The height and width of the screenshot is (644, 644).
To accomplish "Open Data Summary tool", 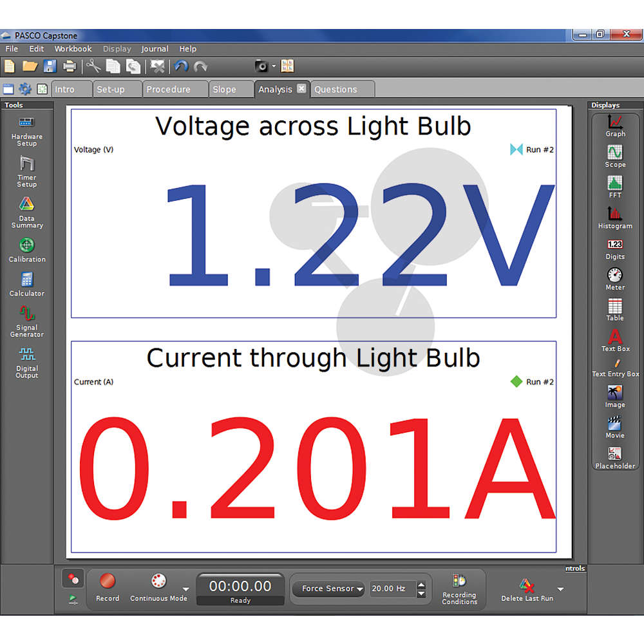I will click(26, 213).
